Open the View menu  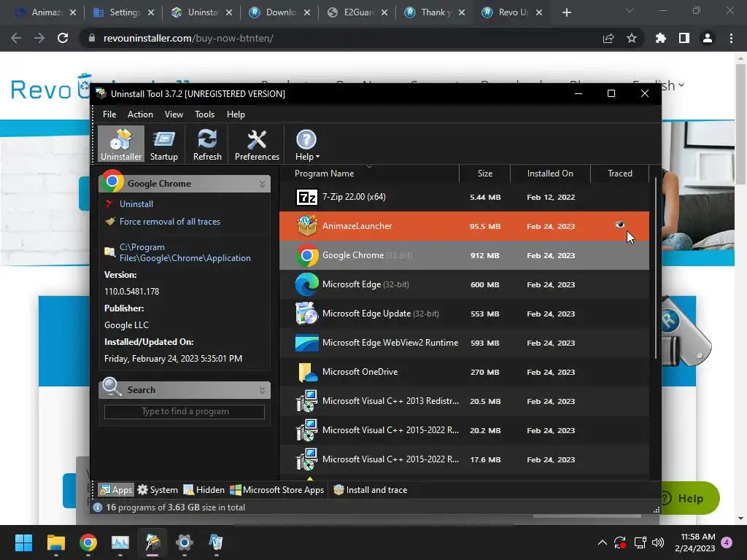(174, 114)
